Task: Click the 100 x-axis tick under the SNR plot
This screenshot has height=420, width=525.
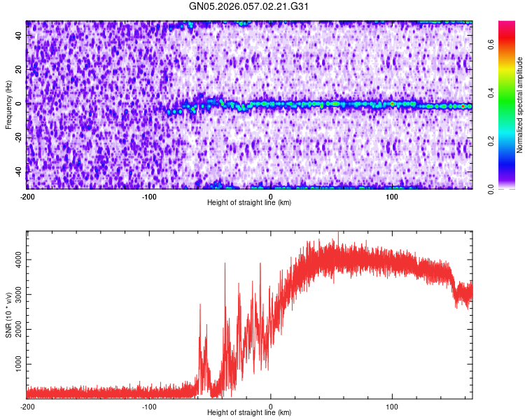Action: (393, 406)
